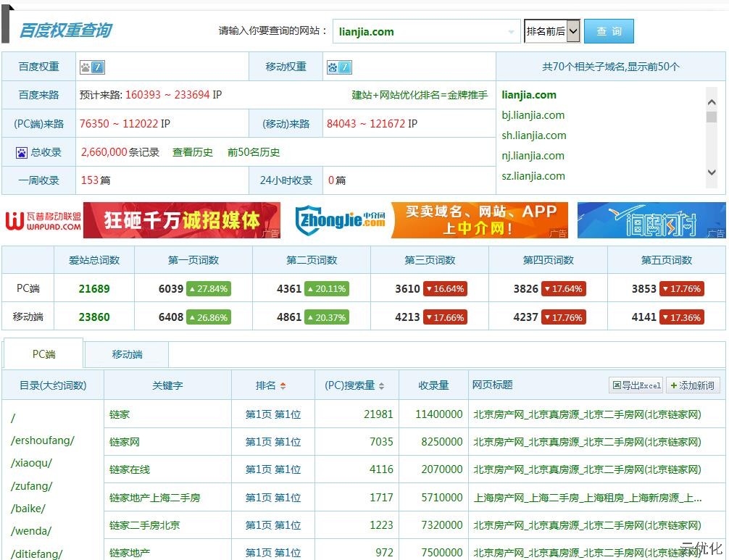Screen dimensions: 729x560
Task: Open the 查看历史 link
Action: (193, 152)
